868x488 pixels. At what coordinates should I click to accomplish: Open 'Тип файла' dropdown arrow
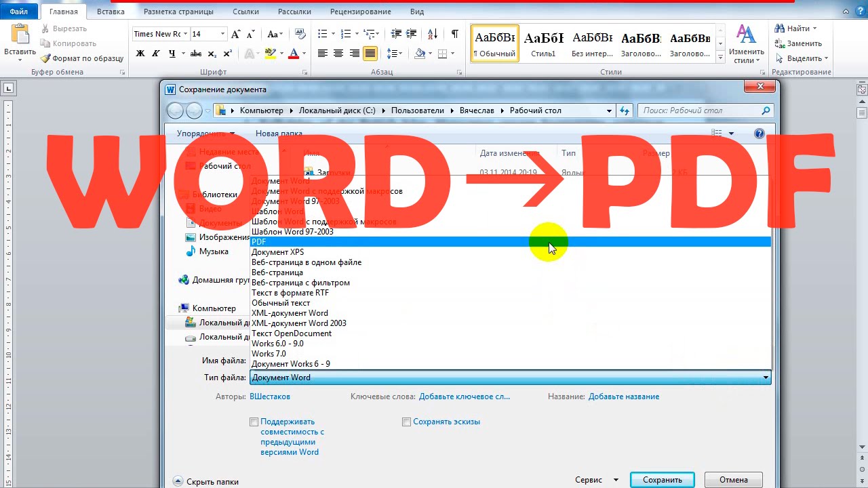point(766,378)
